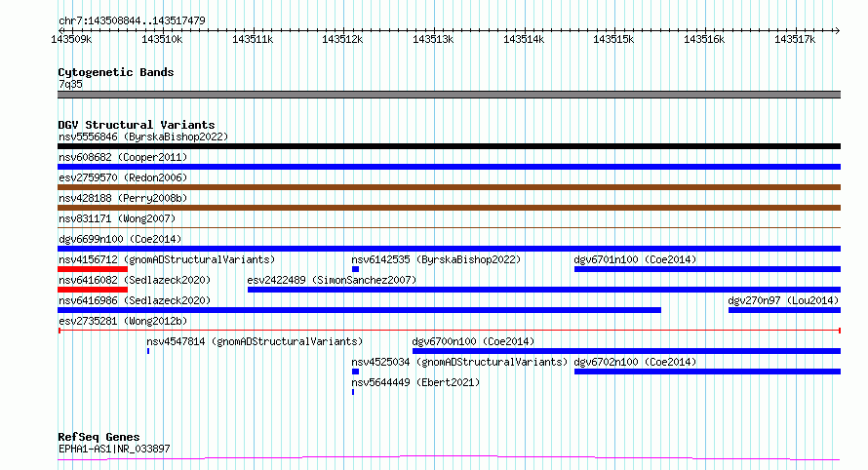Open the esv2735281 (Wong2012b) label

click(123, 321)
